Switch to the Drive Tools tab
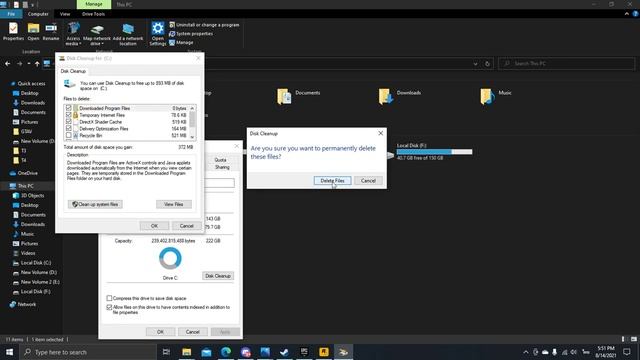The height and width of the screenshot is (360, 640). [93, 14]
